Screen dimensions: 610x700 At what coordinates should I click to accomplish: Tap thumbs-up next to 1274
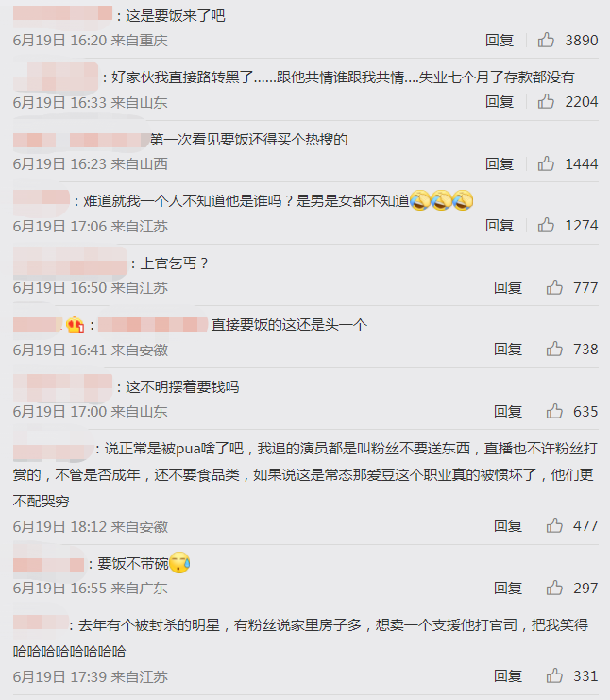tap(545, 226)
